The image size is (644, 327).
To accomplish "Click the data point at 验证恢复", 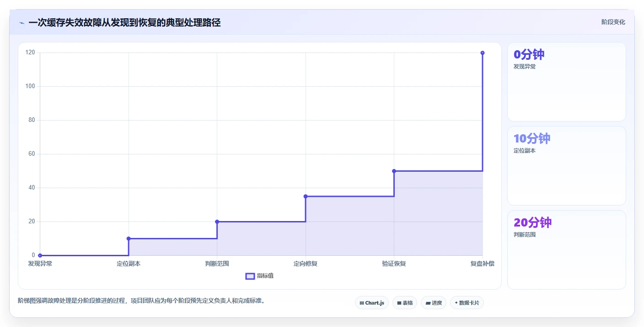I will (394, 171).
